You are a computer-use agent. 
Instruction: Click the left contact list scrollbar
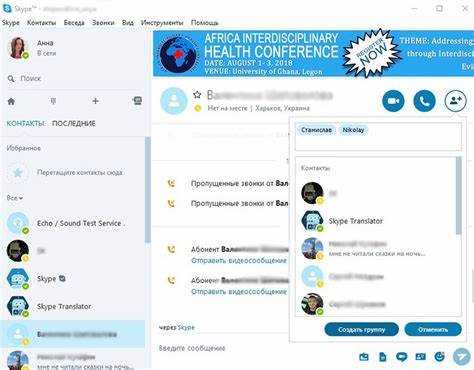point(147,190)
